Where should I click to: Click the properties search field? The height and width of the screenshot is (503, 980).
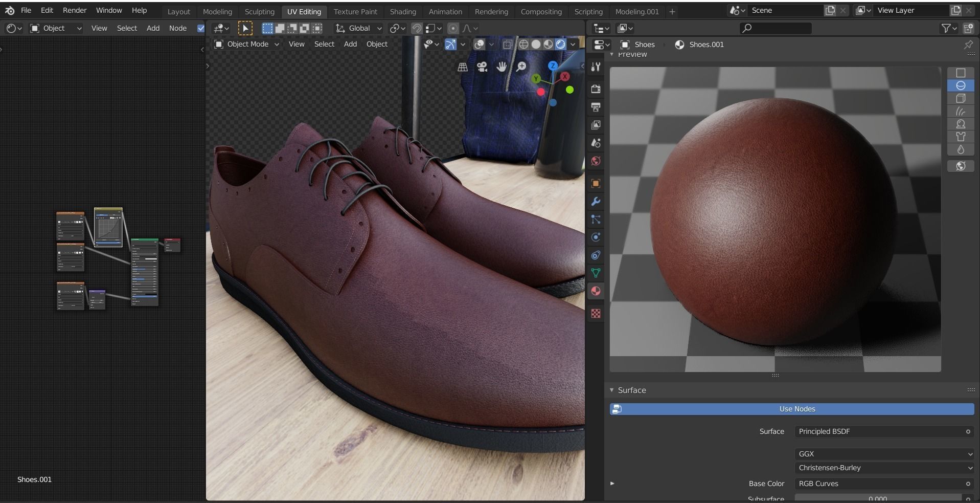pyautogui.click(x=775, y=28)
